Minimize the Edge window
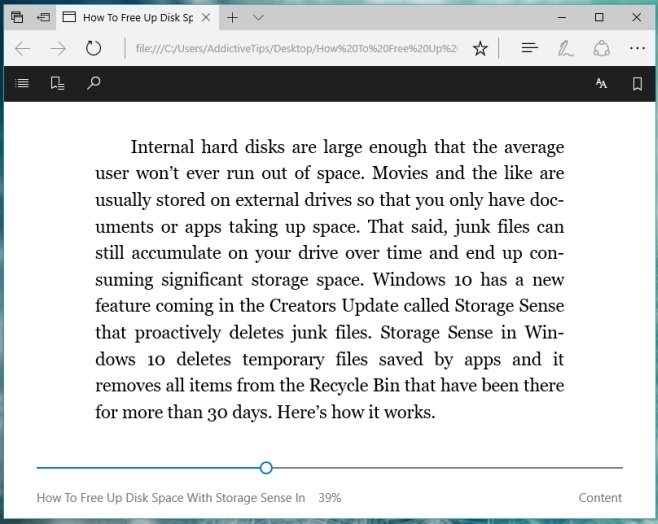The height and width of the screenshot is (524, 658). (561, 18)
